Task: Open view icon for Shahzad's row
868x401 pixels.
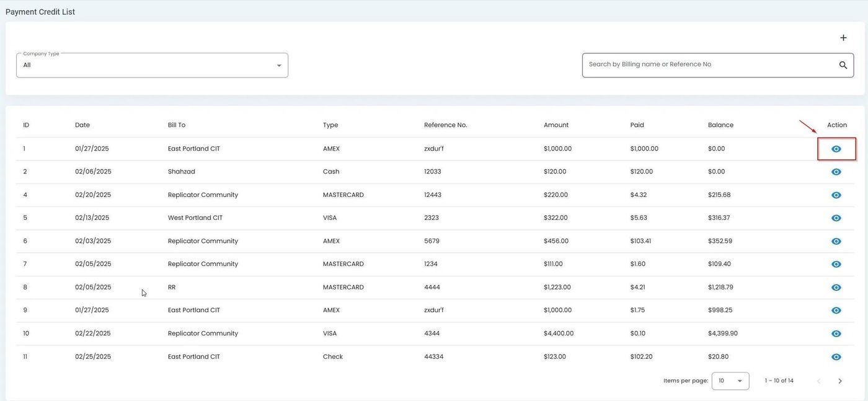Action: (836, 172)
